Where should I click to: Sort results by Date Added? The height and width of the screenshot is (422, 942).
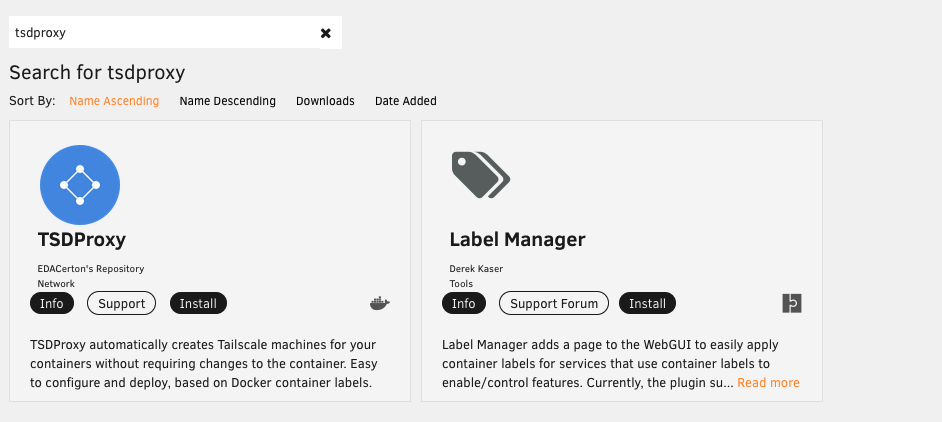tap(405, 101)
